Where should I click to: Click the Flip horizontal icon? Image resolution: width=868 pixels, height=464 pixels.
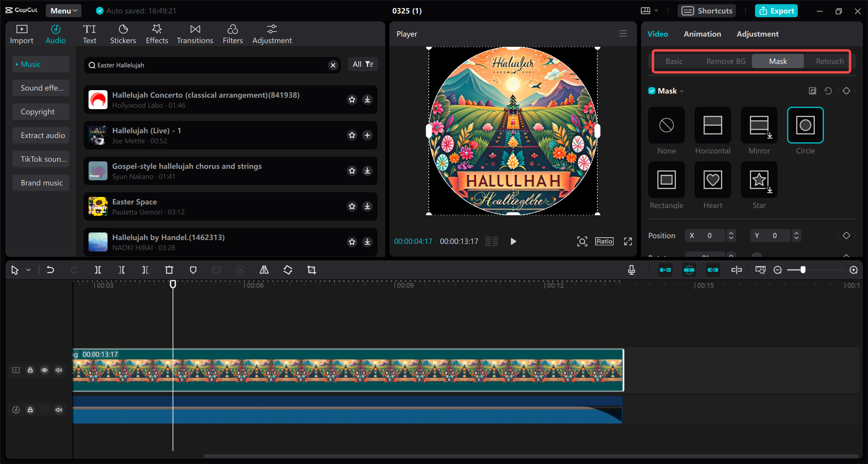click(264, 269)
